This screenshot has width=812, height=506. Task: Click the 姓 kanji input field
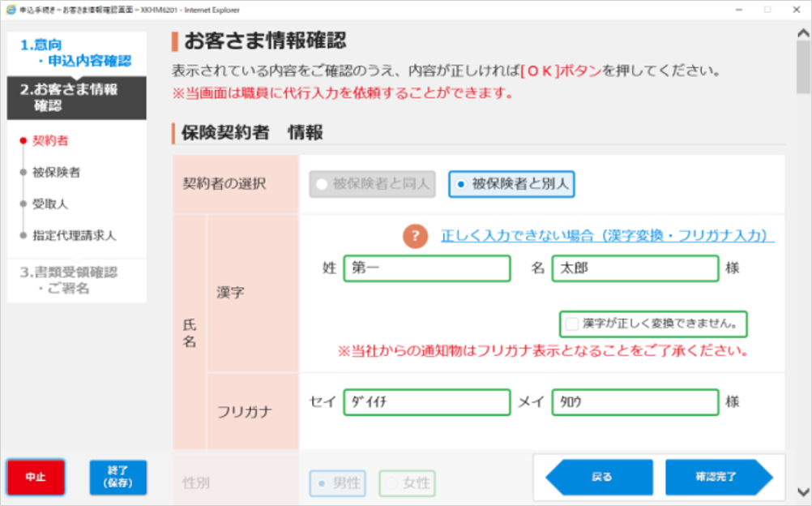coord(426,268)
